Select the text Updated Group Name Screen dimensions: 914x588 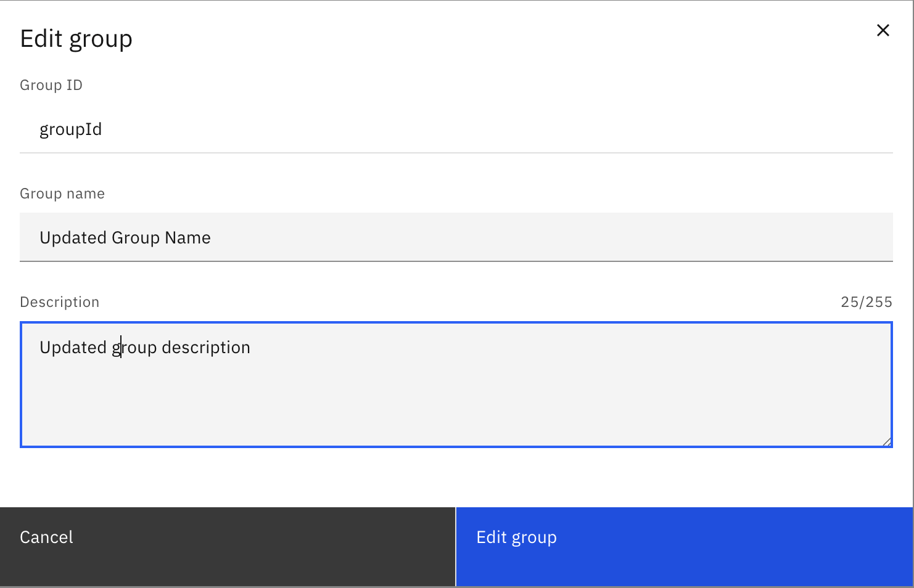pyautogui.click(x=125, y=237)
